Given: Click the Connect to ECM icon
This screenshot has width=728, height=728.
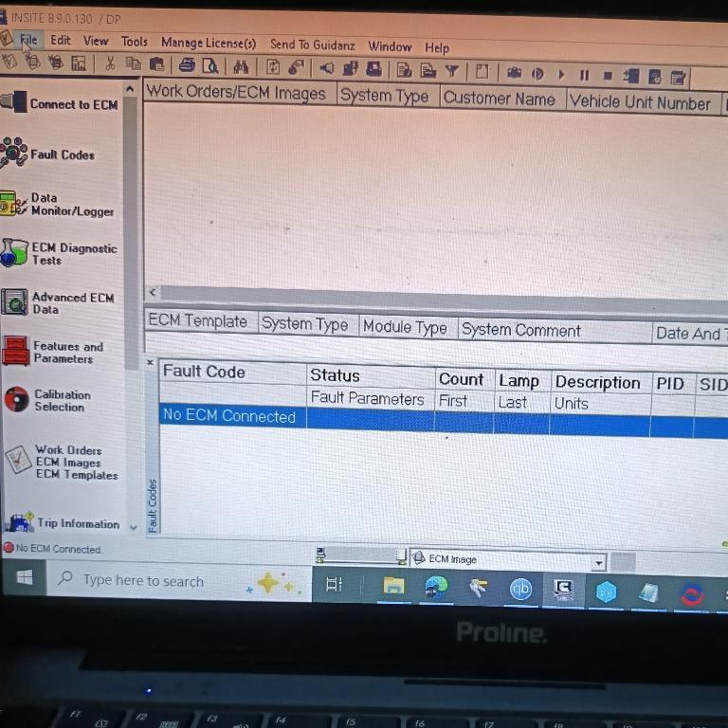Looking at the screenshot, I should tap(13, 102).
